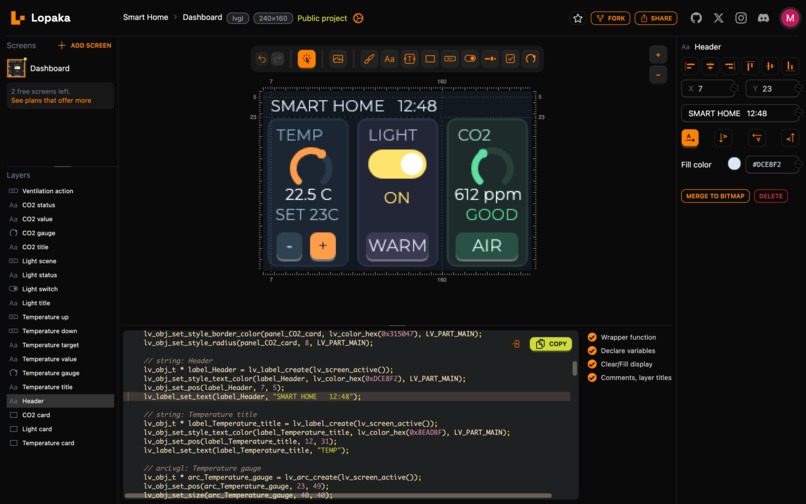Click the code settings icon beside Copy
The image size is (806, 504).
(516, 344)
